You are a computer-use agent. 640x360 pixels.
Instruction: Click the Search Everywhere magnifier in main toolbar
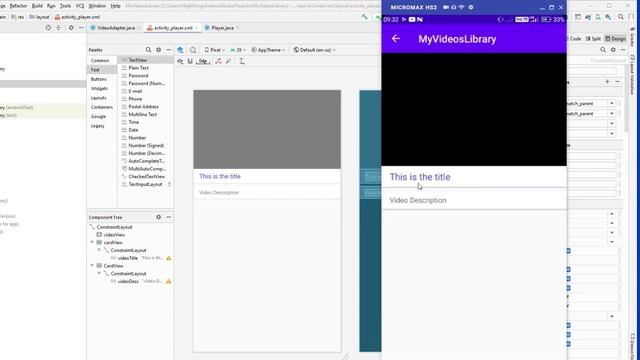point(621,17)
